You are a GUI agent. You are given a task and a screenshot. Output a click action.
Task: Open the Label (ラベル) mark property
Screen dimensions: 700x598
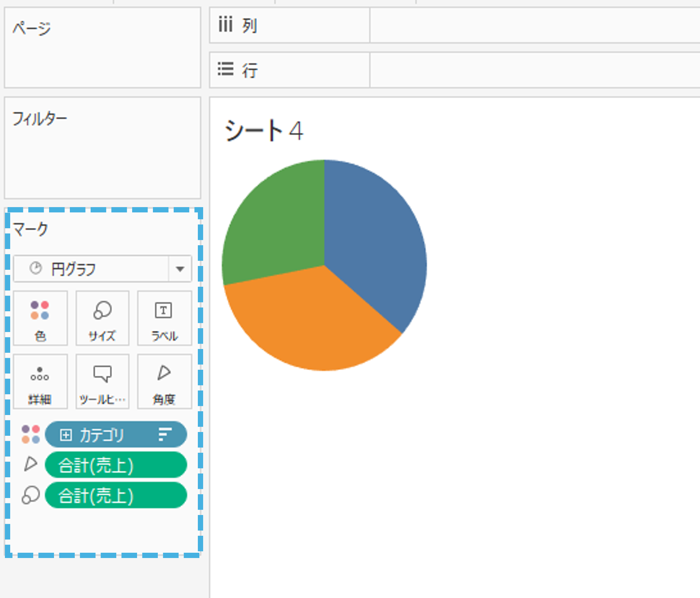point(164,318)
